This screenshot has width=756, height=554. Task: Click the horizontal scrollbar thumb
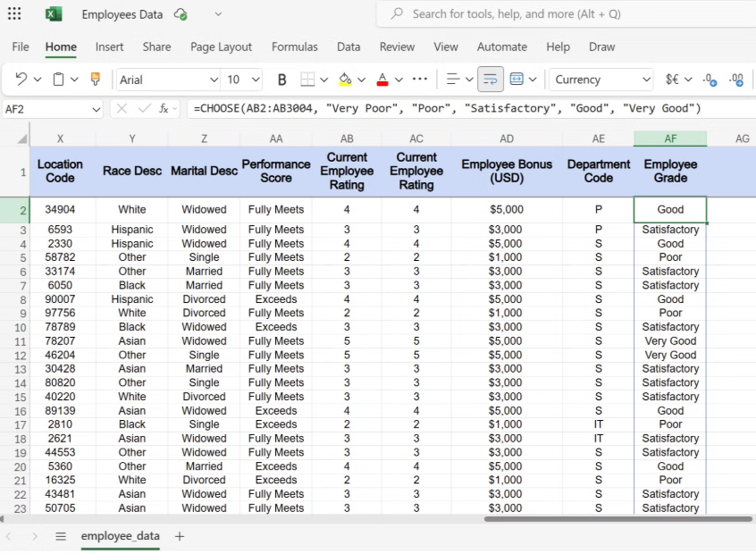point(618,519)
